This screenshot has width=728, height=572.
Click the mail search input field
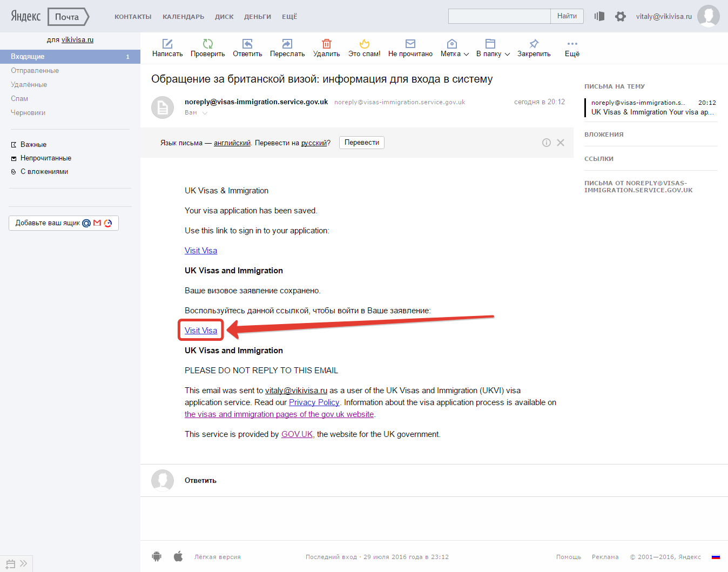pos(500,16)
